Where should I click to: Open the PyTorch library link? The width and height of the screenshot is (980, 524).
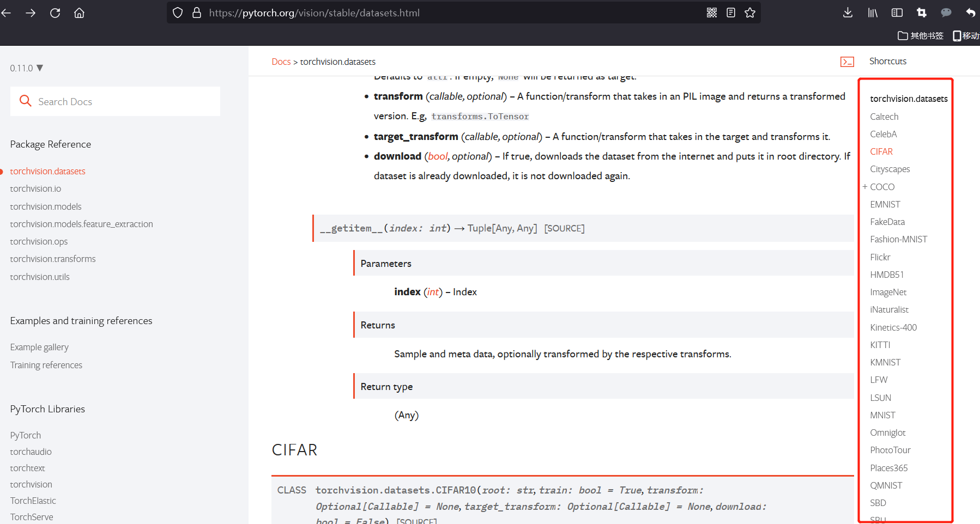click(26, 435)
